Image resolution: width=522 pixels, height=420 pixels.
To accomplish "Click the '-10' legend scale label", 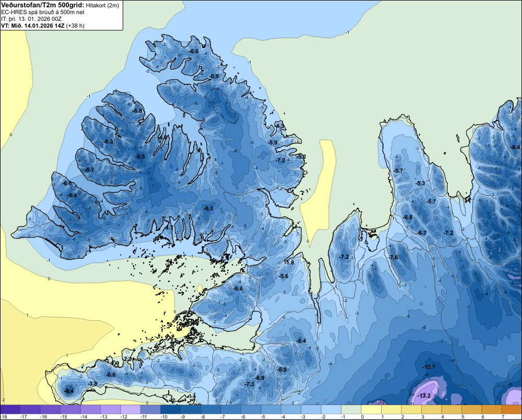I will (163, 417).
